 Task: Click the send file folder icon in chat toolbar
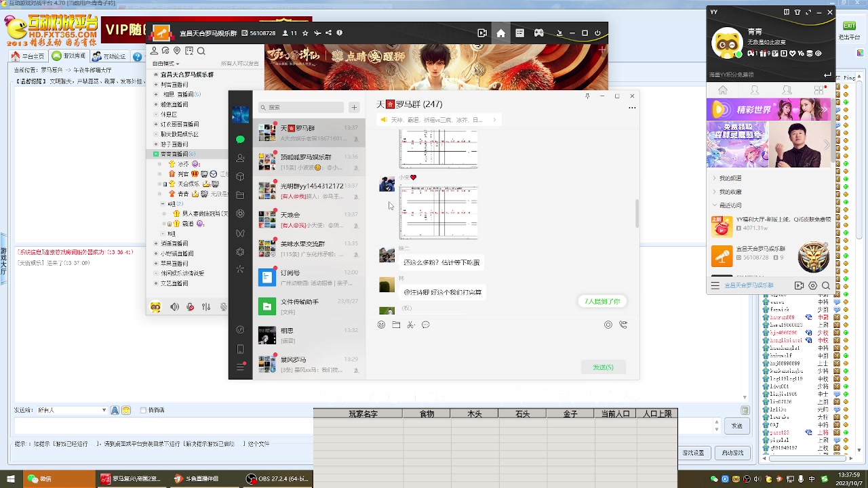396,325
